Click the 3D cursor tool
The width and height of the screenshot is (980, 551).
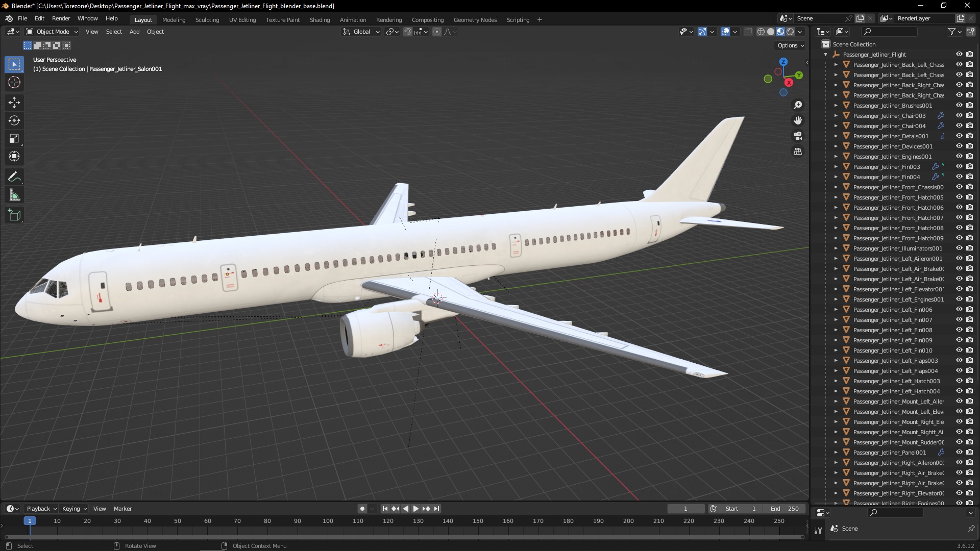pos(14,82)
